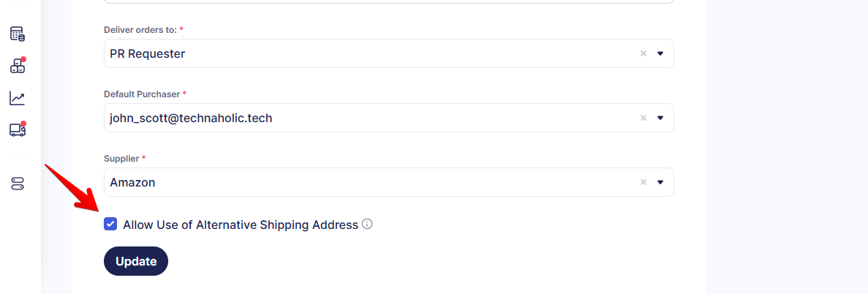Uncheck Allow Use of Alternative Shipping Address checkbox
The height and width of the screenshot is (294, 868).
(x=110, y=224)
